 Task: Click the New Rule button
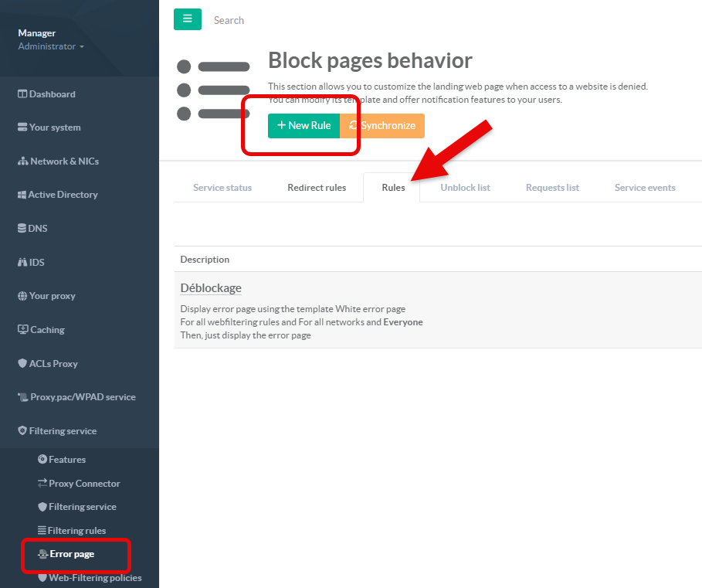304,126
